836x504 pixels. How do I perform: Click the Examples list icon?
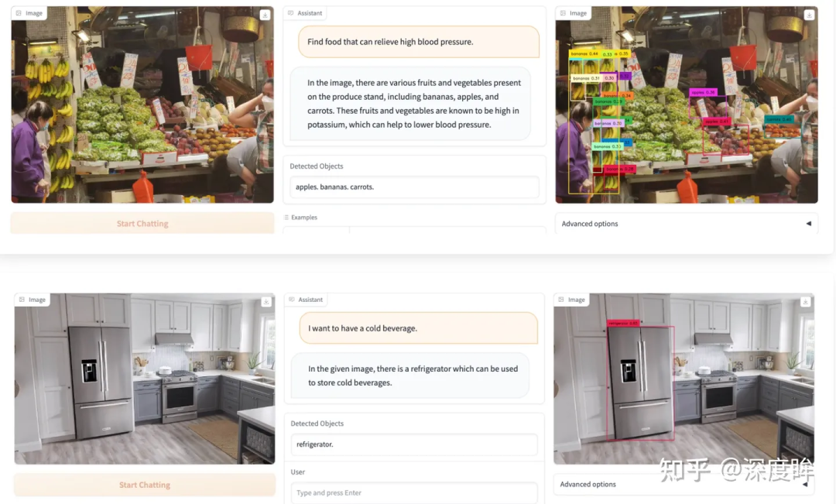tap(286, 217)
